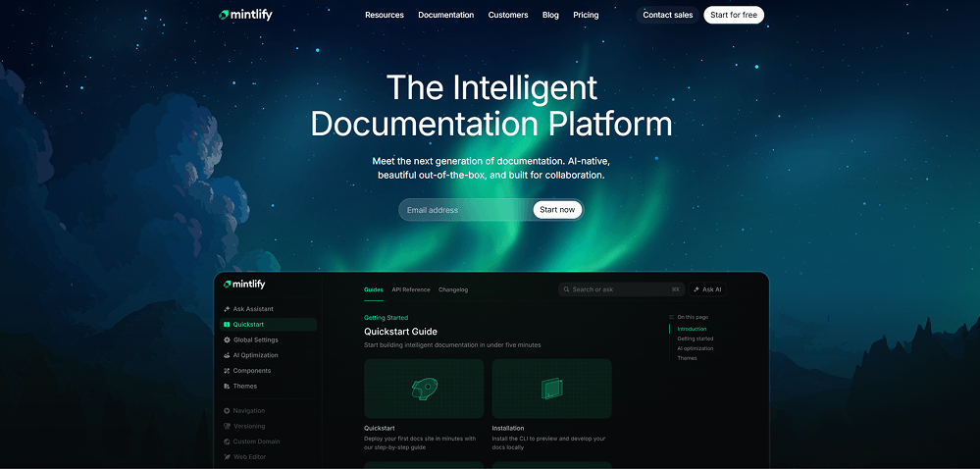Image resolution: width=980 pixels, height=469 pixels.
Task: Open the Resources menu
Action: tap(385, 15)
